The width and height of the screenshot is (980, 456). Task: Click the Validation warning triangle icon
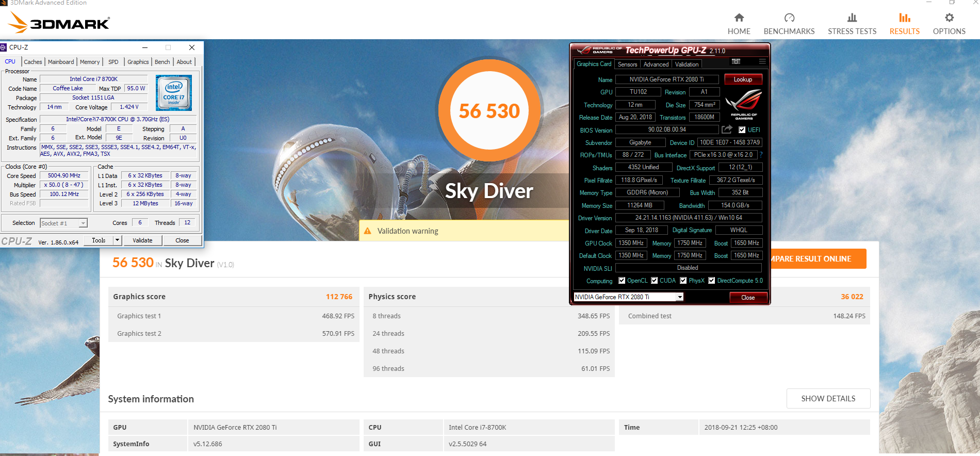[x=367, y=231]
